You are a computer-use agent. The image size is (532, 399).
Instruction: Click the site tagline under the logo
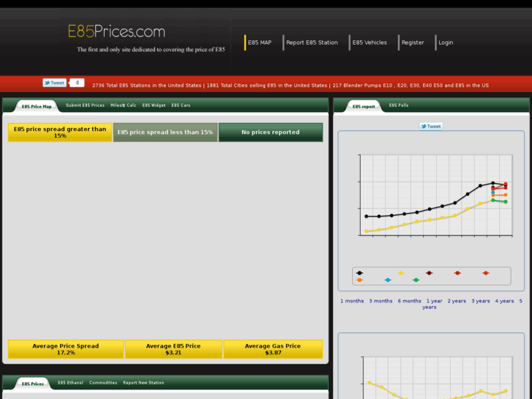(x=151, y=50)
